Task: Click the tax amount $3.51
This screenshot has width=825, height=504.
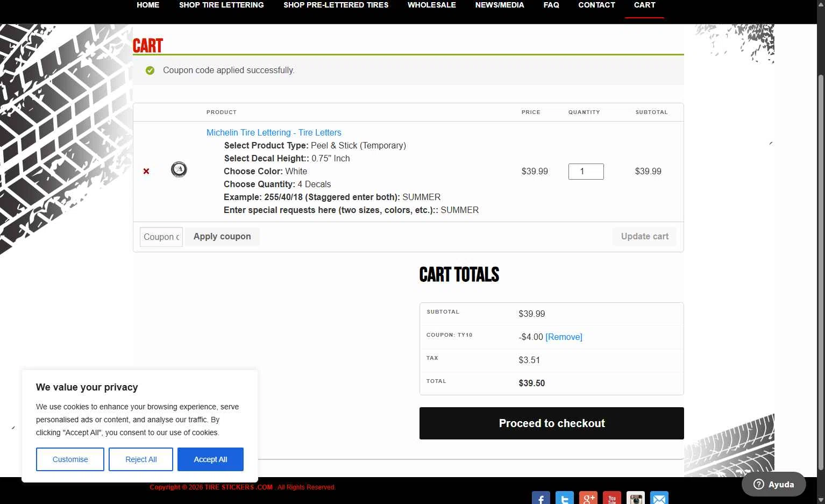Action: coord(529,360)
